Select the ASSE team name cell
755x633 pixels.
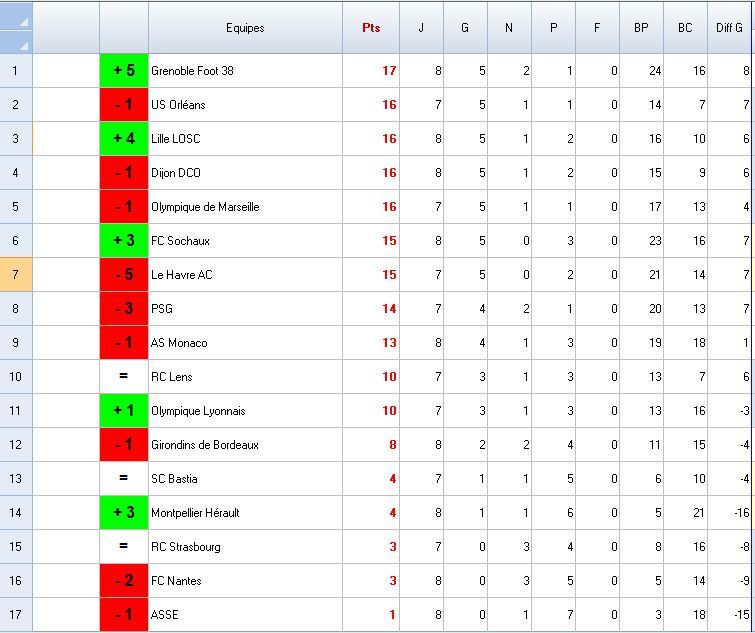point(245,615)
